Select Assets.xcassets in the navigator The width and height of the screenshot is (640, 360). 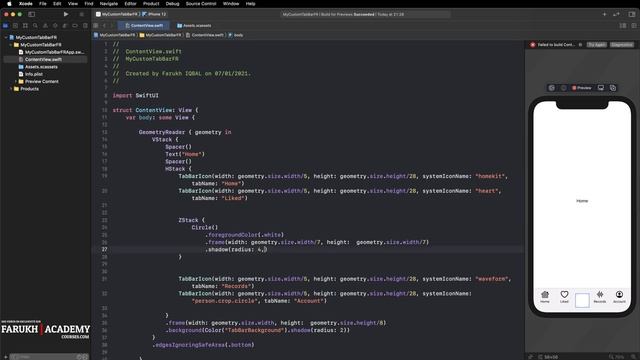(38, 67)
